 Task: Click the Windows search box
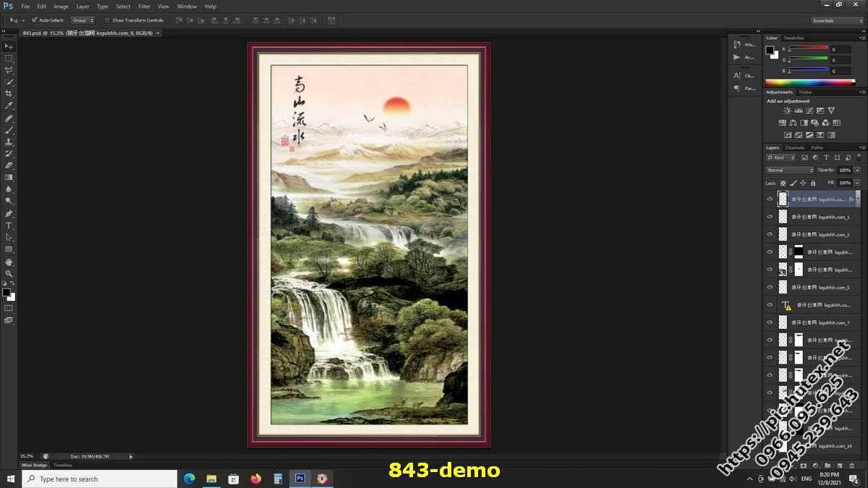coord(99,479)
